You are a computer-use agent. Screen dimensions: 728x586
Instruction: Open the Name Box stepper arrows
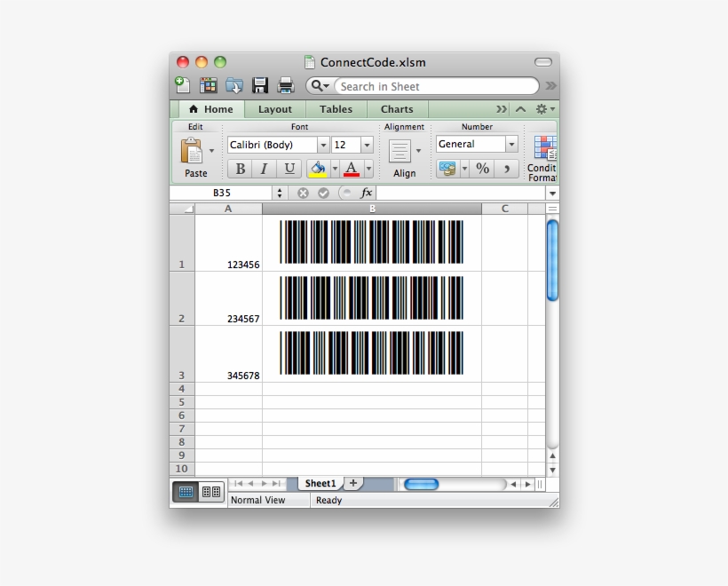pyautogui.click(x=280, y=194)
